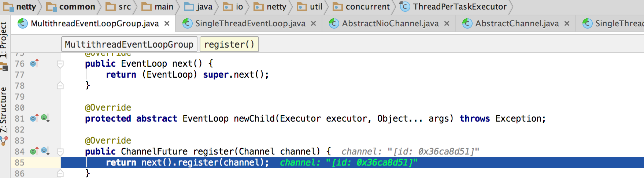The height and width of the screenshot is (178, 644).
Task: Click the highlighted return next().register(channel) line
Action: click(x=352, y=162)
